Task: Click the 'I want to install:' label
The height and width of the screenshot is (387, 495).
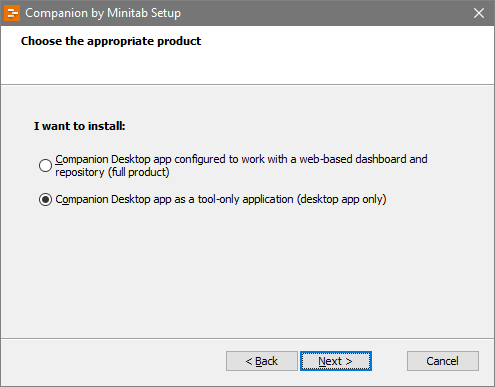Action: (80, 126)
